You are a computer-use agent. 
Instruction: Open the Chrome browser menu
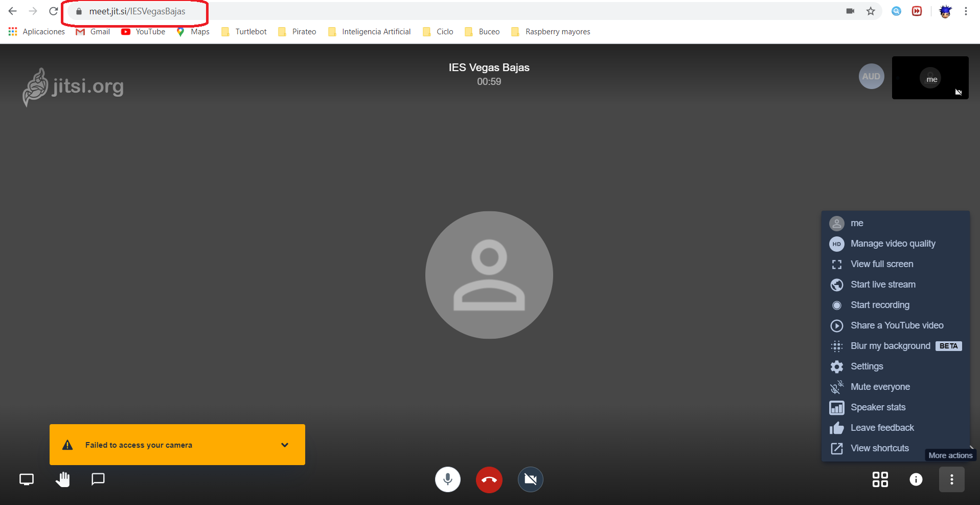click(x=966, y=11)
